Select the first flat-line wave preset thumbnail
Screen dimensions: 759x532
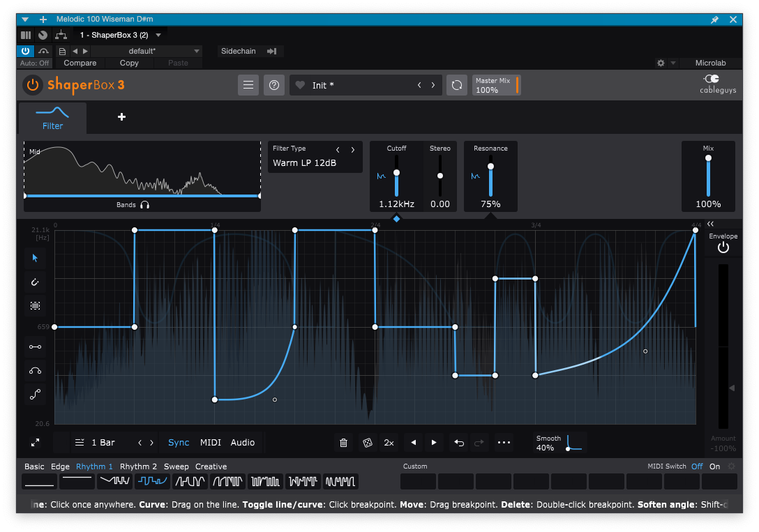click(40, 482)
